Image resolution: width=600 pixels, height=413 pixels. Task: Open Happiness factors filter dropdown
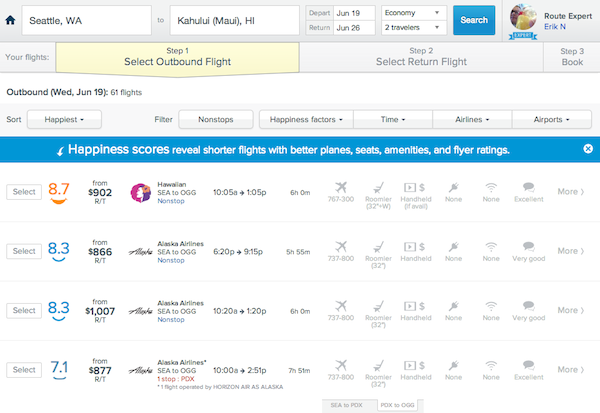tap(306, 119)
